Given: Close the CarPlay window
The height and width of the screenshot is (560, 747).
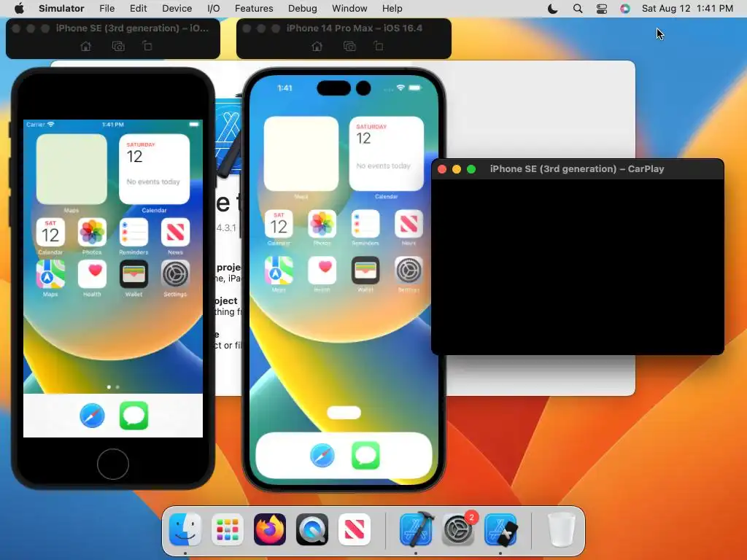Looking at the screenshot, I should (441, 169).
